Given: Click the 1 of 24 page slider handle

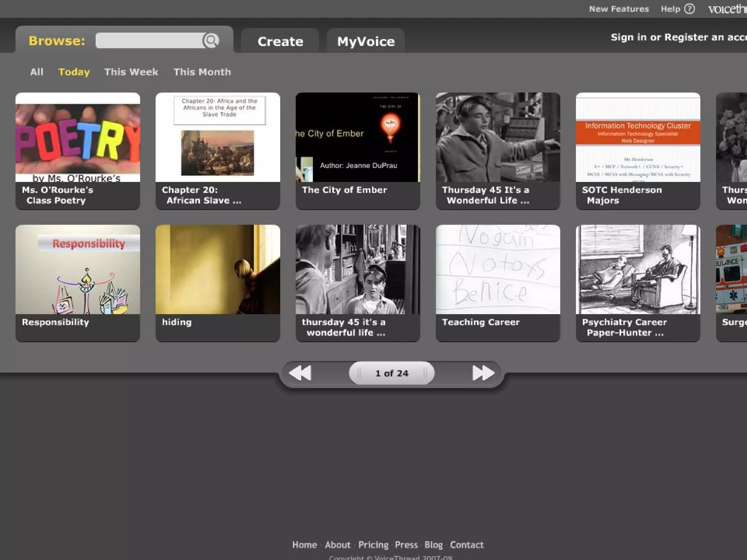Looking at the screenshot, I should pos(392,373).
